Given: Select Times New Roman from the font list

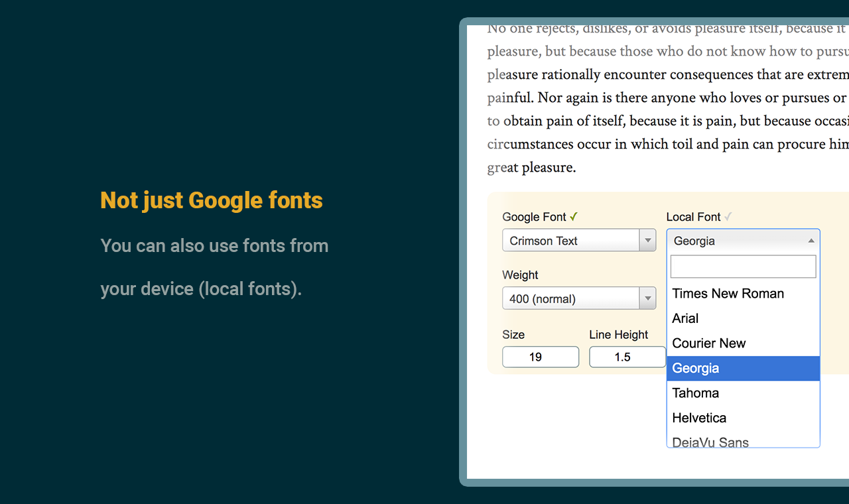Looking at the screenshot, I should (x=744, y=294).
